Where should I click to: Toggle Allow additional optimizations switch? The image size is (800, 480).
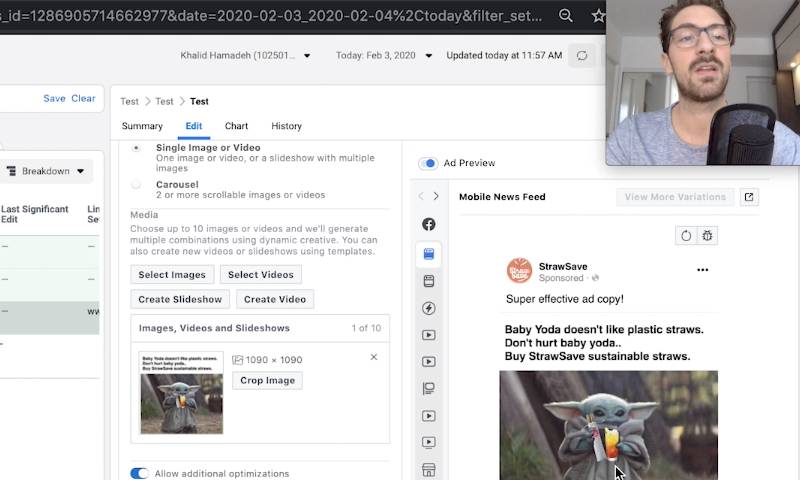click(x=139, y=473)
